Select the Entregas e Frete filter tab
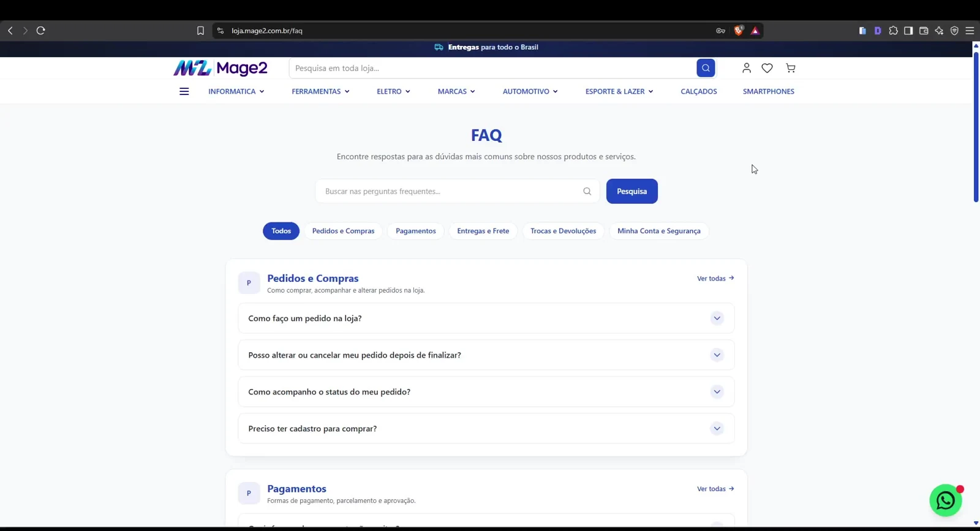The height and width of the screenshot is (531, 980). [x=483, y=231]
